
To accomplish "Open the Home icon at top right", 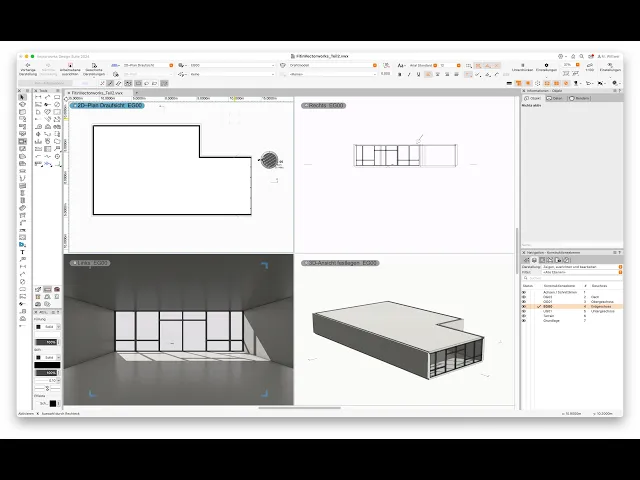I will (x=573, y=56).
